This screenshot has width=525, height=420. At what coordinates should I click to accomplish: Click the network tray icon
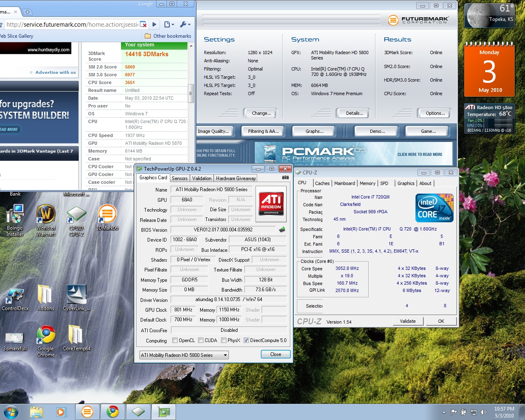473,412
